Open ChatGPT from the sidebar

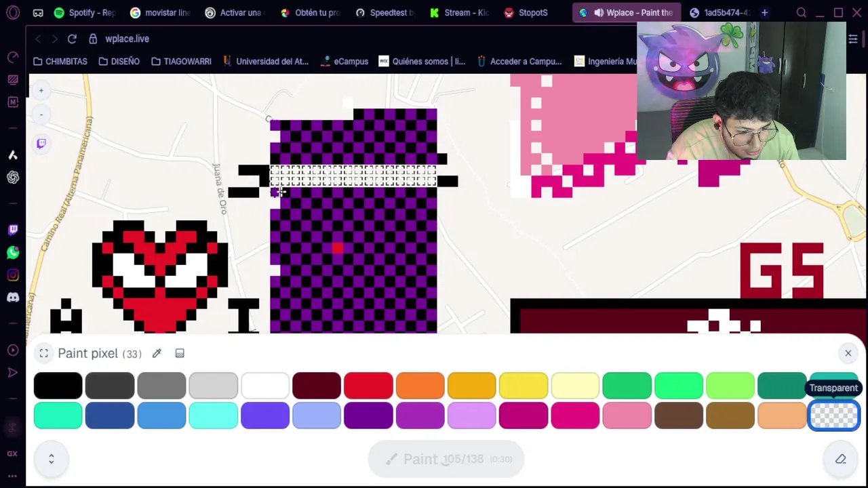coord(13,178)
